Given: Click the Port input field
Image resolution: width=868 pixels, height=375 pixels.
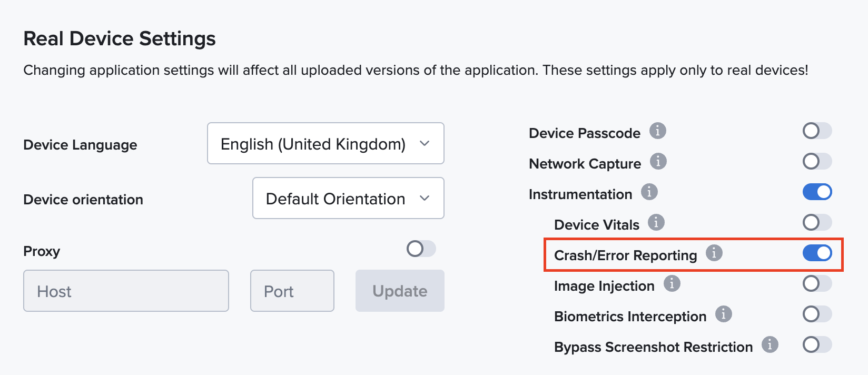Looking at the screenshot, I should point(292,290).
